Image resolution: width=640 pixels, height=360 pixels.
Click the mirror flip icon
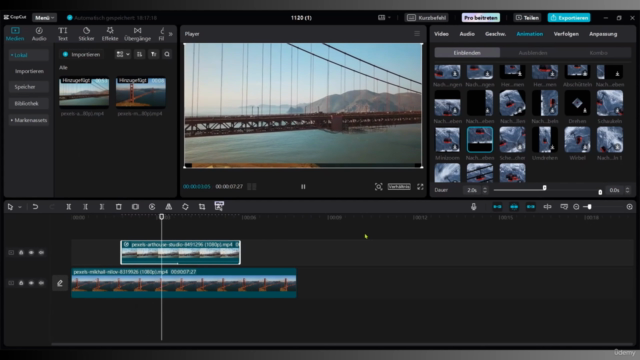click(169, 207)
